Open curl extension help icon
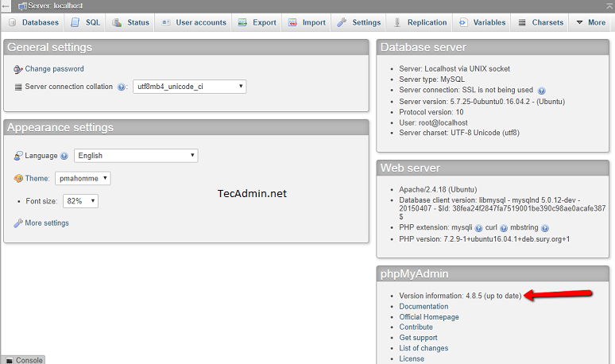Image resolution: width=615 pixels, height=364 pixels. pyautogui.click(x=504, y=228)
